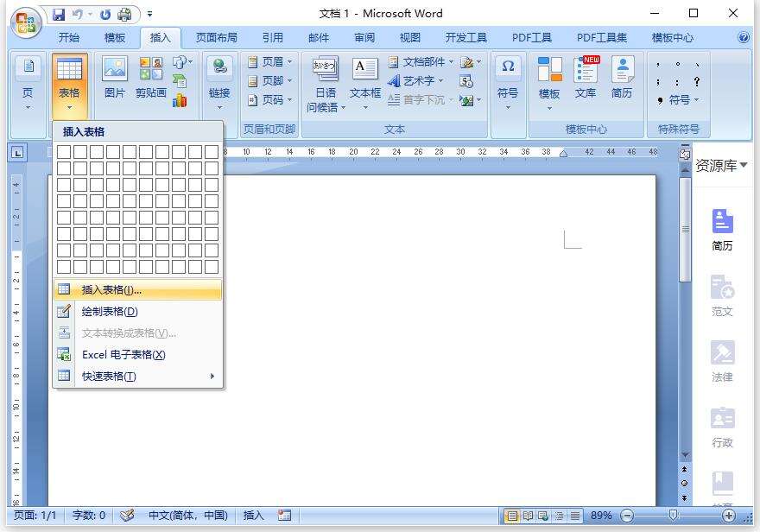Image resolution: width=760 pixels, height=532 pixels.
Task: Zoom out with the minus button
Action: 627,516
